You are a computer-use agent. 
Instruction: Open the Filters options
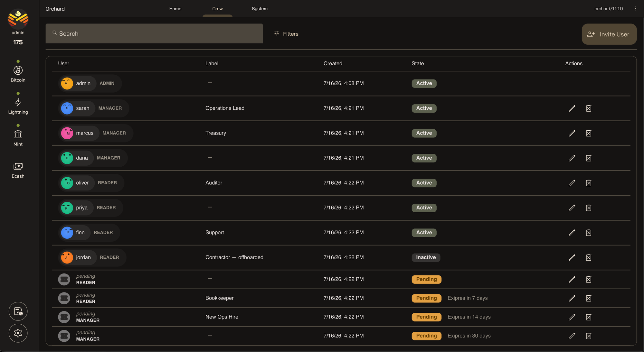coord(286,34)
